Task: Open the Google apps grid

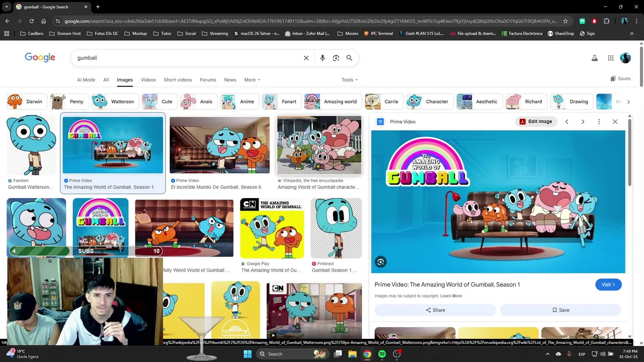Action: coord(611,58)
